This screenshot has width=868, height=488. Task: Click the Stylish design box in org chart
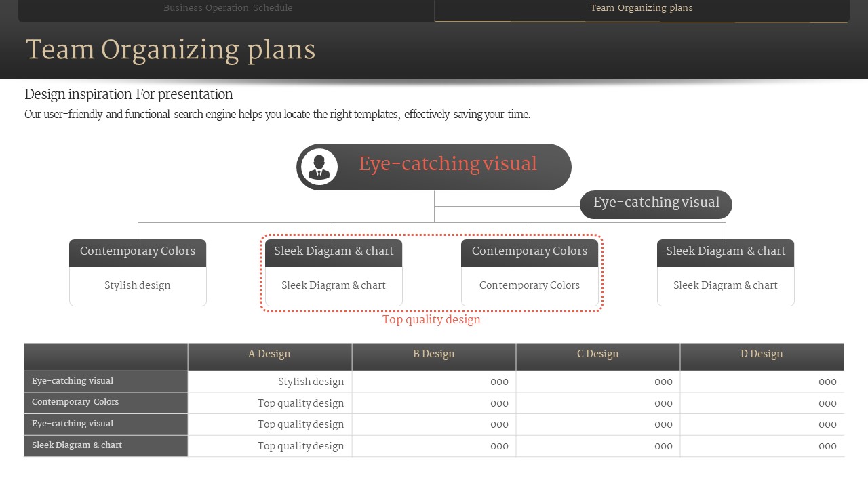(138, 285)
